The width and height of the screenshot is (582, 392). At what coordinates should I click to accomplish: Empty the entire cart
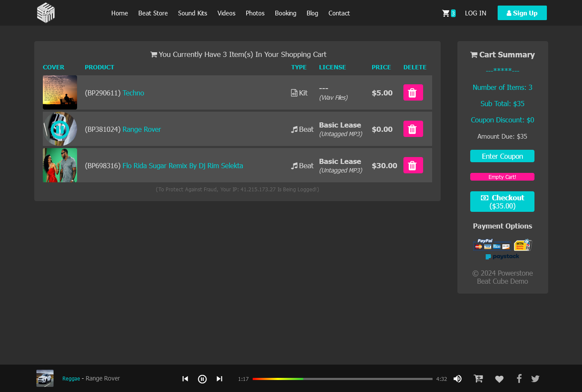pos(502,177)
